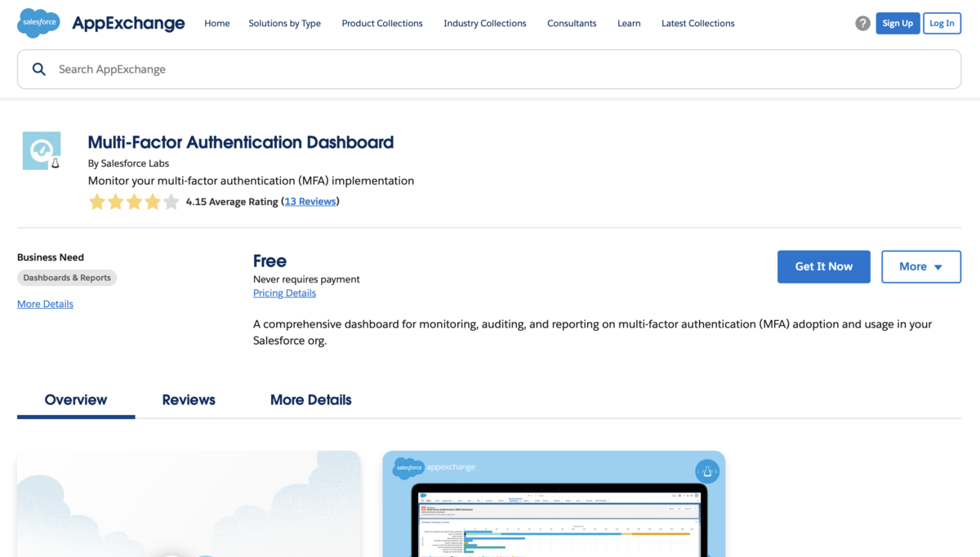Click the Salesforce cloud logo

click(38, 23)
